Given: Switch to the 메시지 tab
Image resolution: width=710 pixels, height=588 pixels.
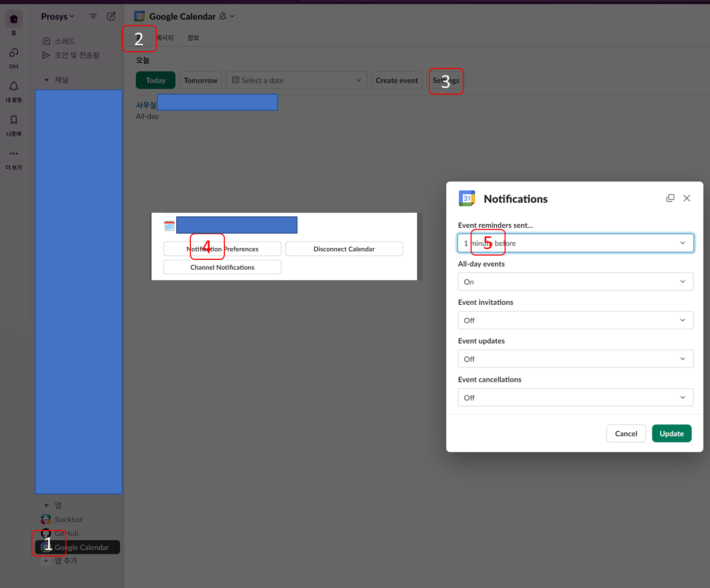Looking at the screenshot, I should [164, 38].
